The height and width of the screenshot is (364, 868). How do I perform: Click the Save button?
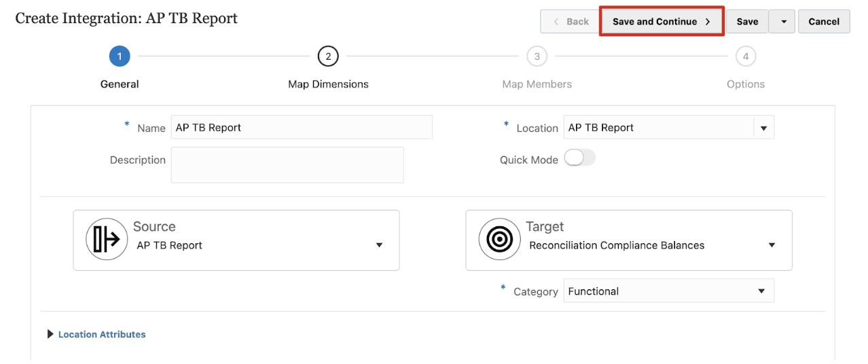click(x=747, y=22)
